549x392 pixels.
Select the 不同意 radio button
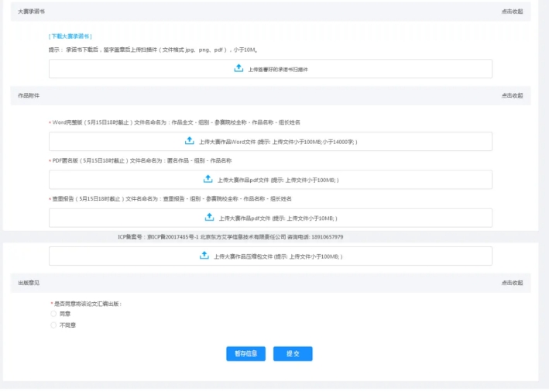[x=53, y=325]
